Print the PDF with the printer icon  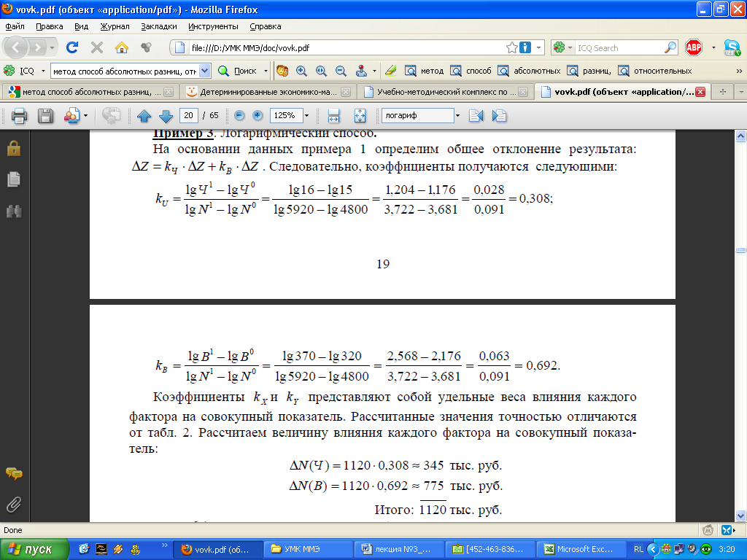(19, 116)
